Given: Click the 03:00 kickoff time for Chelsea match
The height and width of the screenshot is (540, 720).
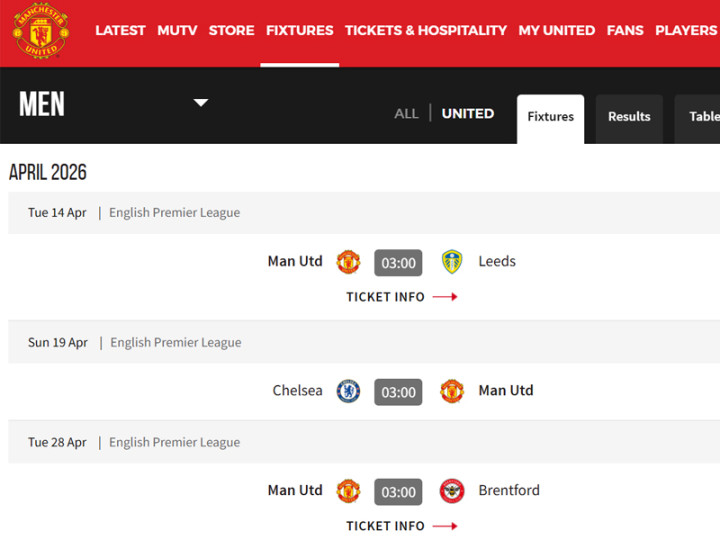Looking at the screenshot, I should pyautogui.click(x=398, y=392).
